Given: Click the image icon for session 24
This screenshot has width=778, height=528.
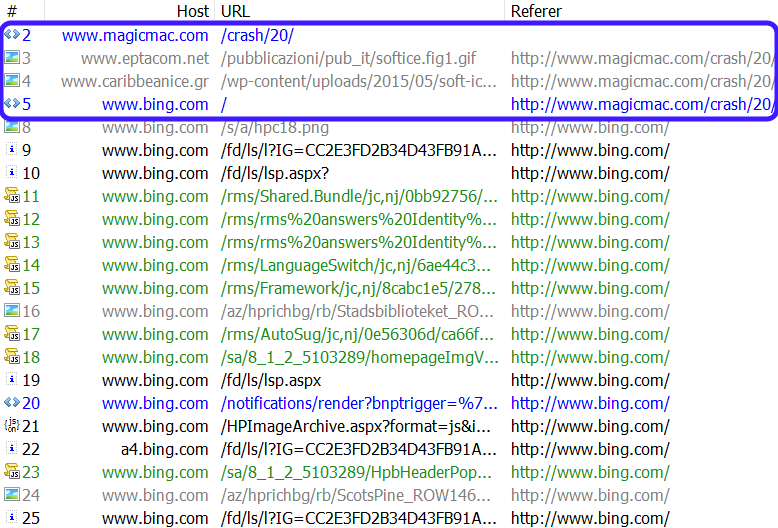Looking at the screenshot, I should [x=11, y=495].
